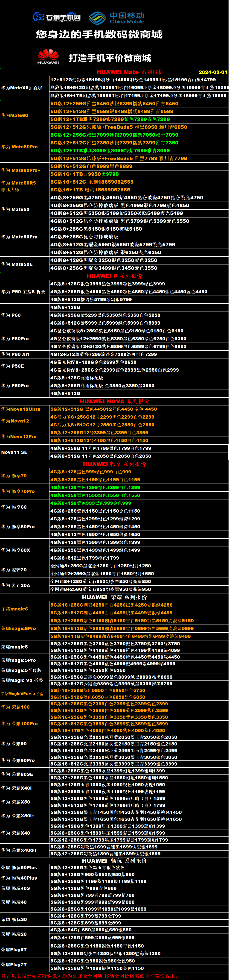229x980 pixels.
Task: Select the 华为 荣耀X40i model label
Action: point(17,788)
